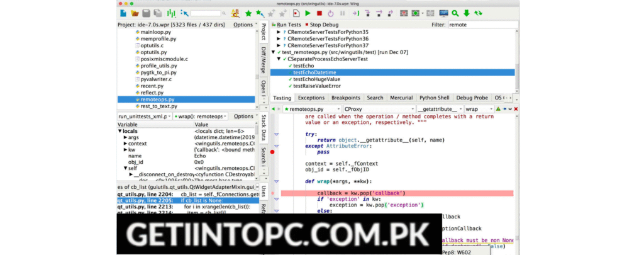Image resolution: width=644 pixels, height=255 pixels.
Task: Click the gray star with down arrow
Action: pyautogui.click(x=283, y=13)
